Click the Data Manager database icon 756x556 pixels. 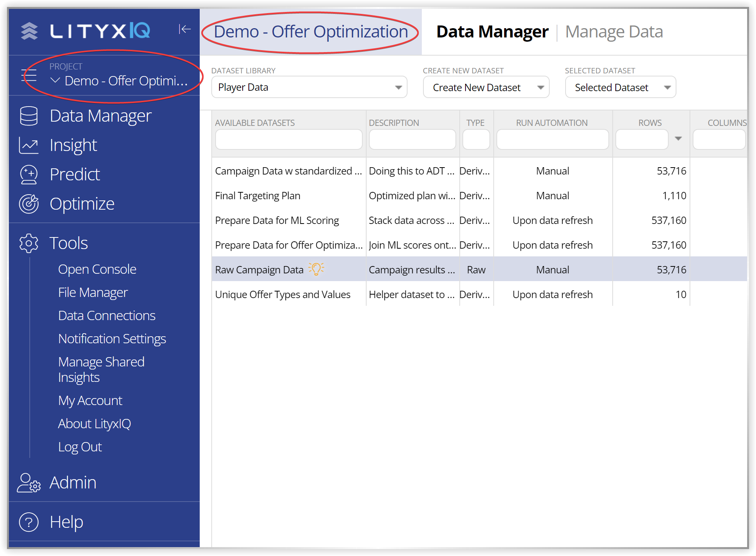(29, 116)
